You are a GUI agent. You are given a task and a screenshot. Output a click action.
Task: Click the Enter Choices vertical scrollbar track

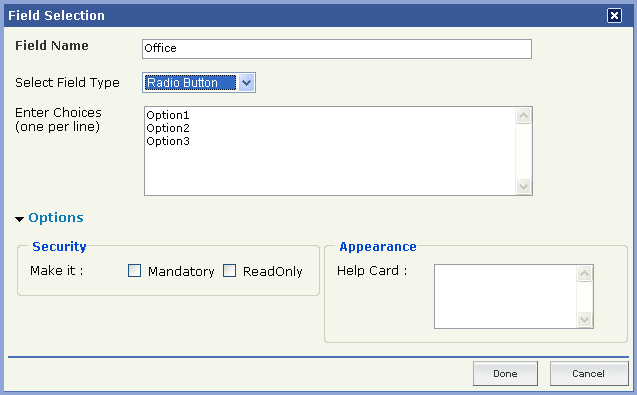[x=523, y=151]
